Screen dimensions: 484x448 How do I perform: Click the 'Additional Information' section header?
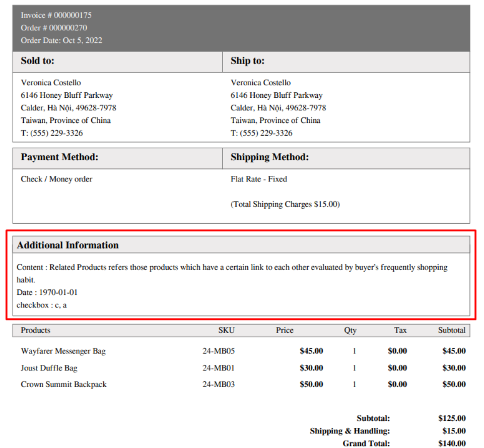pyautogui.click(x=67, y=245)
